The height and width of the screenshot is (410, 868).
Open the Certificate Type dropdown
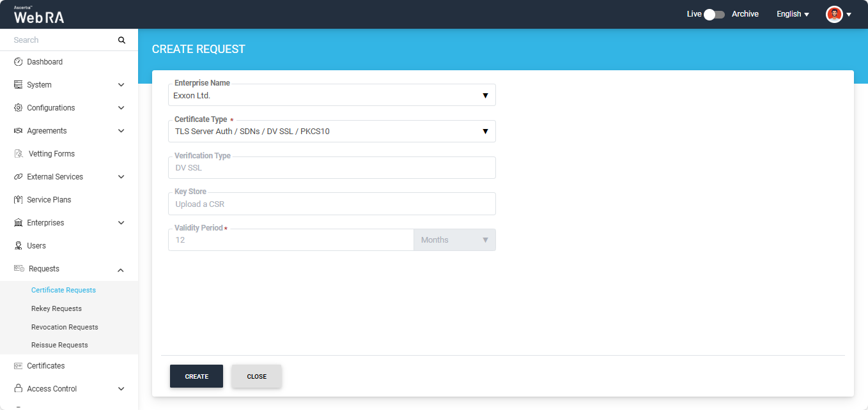pyautogui.click(x=331, y=132)
